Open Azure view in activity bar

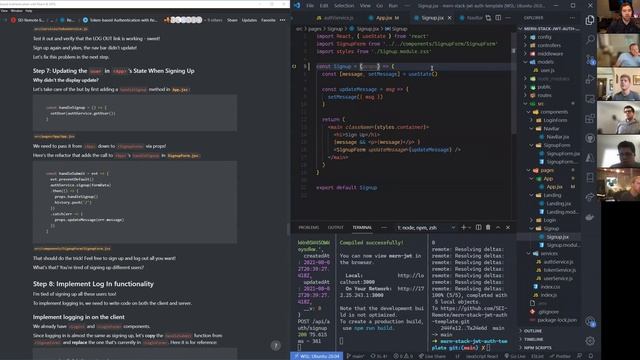590,158
